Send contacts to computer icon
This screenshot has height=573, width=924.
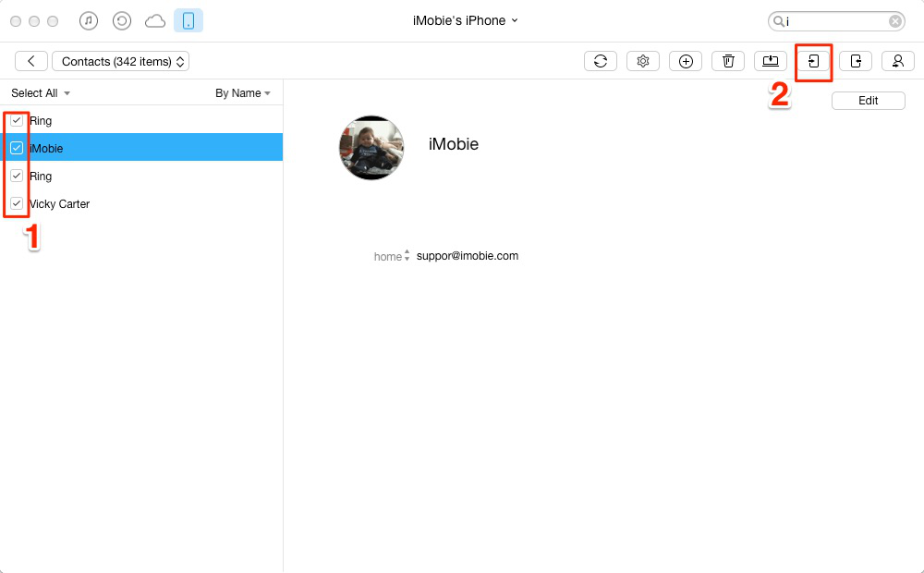pos(771,61)
